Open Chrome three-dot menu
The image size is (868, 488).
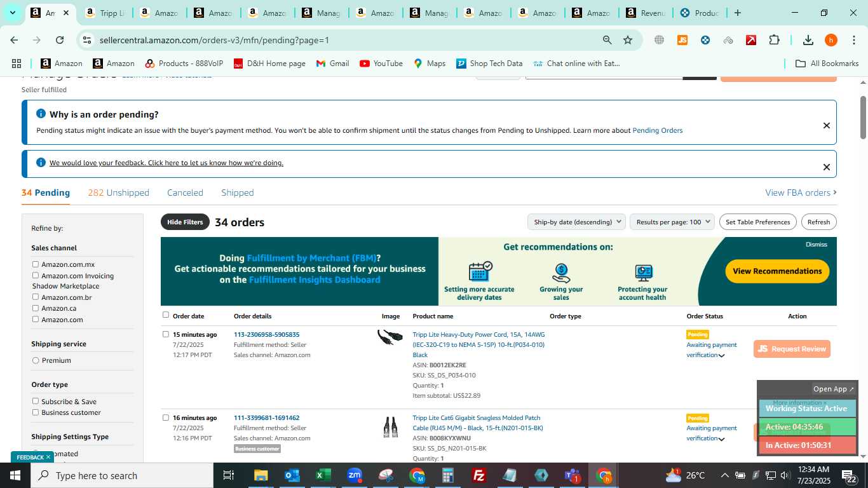click(x=853, y=40)
